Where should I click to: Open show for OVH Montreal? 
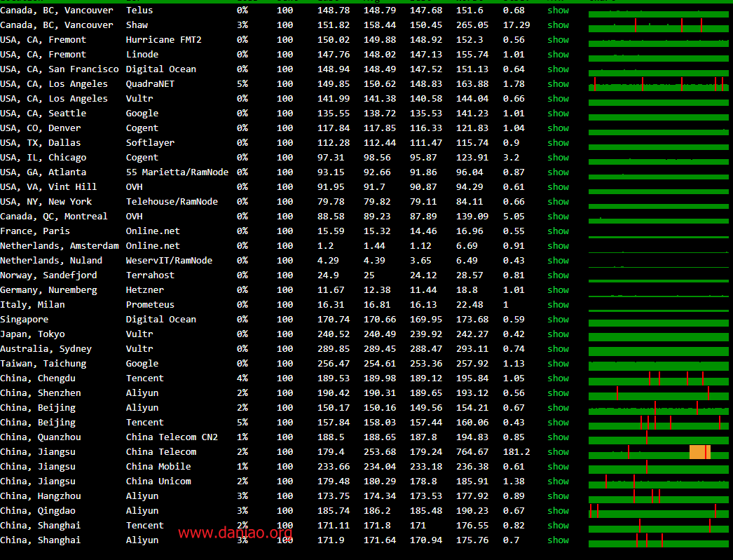tap(559, 217)
